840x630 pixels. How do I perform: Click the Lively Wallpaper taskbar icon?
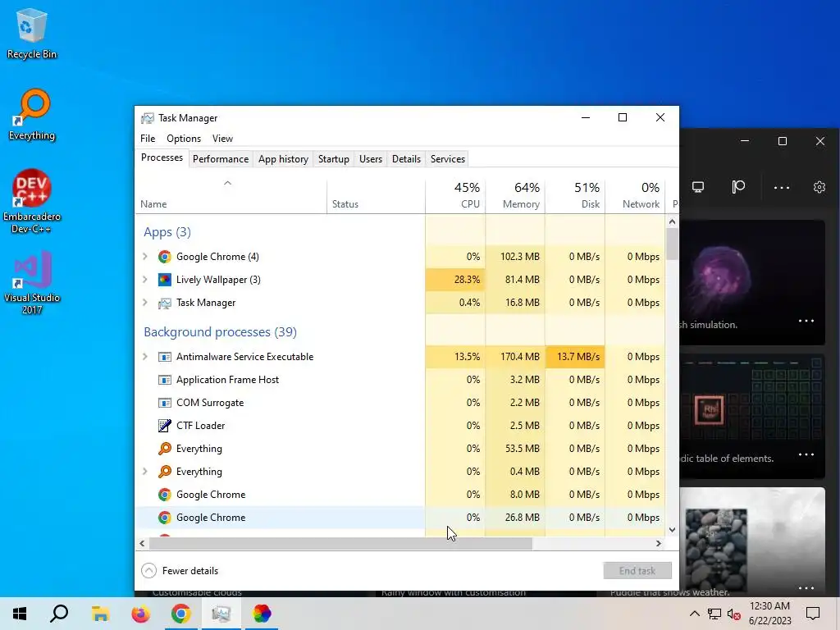tap(262, 614)
